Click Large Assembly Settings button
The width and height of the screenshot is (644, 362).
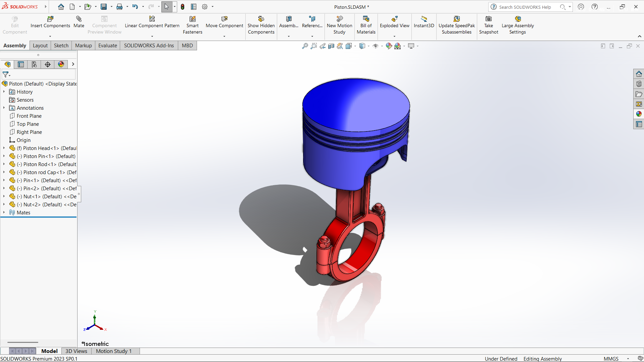tap(517, 25)
